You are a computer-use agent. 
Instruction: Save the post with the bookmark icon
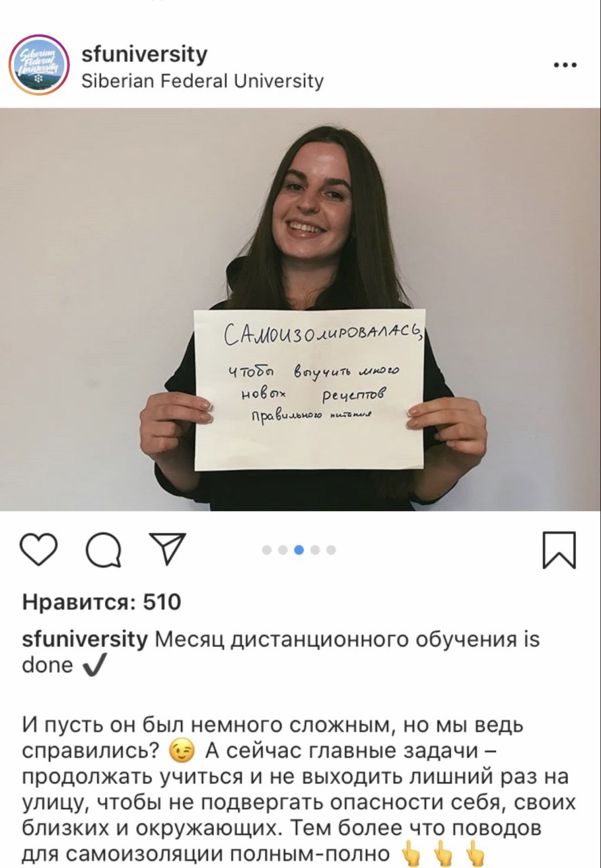pos(560,550)
